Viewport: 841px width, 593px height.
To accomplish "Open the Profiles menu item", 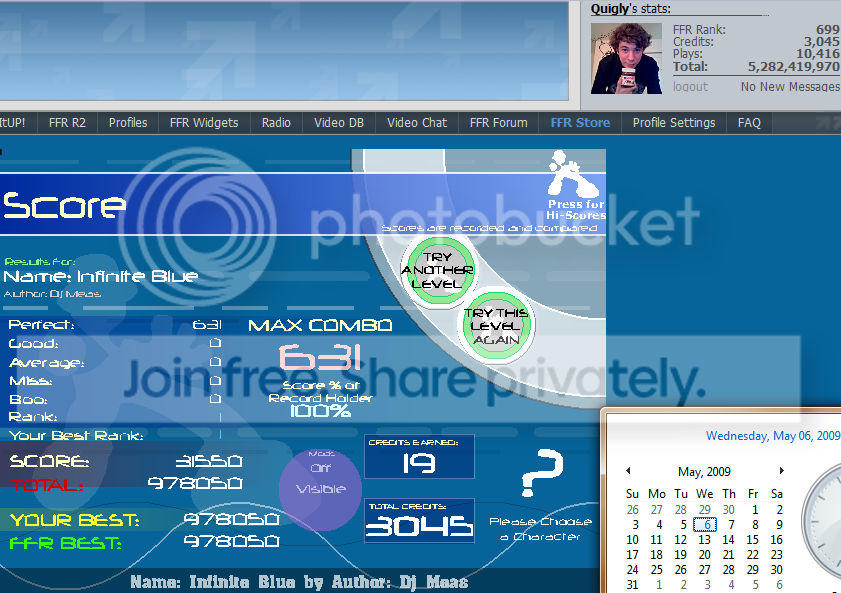I will coord(128,123).
